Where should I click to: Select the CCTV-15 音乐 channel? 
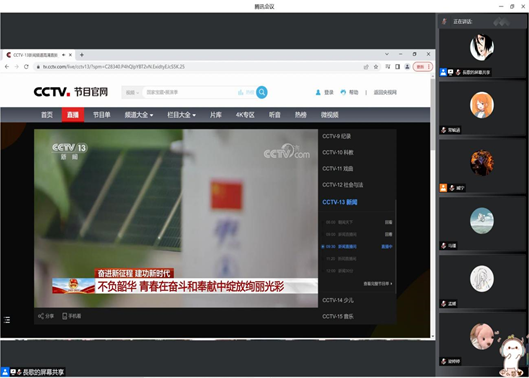tap(338, 317)
